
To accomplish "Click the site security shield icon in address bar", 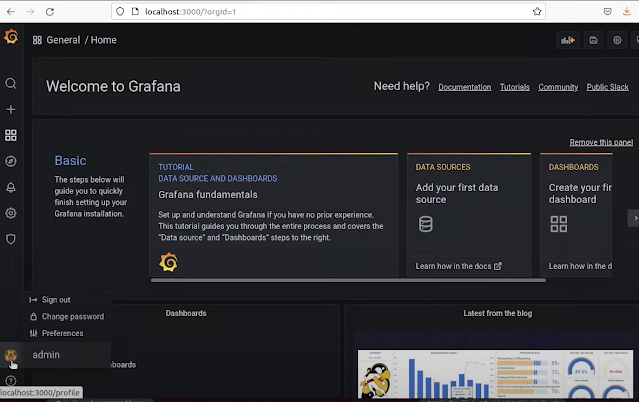I will (120, 11).
